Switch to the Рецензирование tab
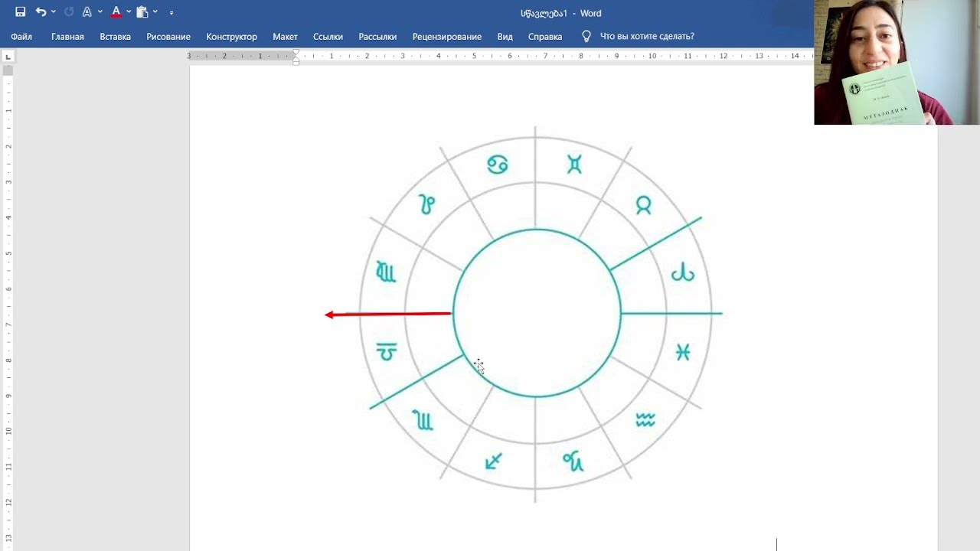The width and height of the screenshot is (980, 551). coord(447,37)
